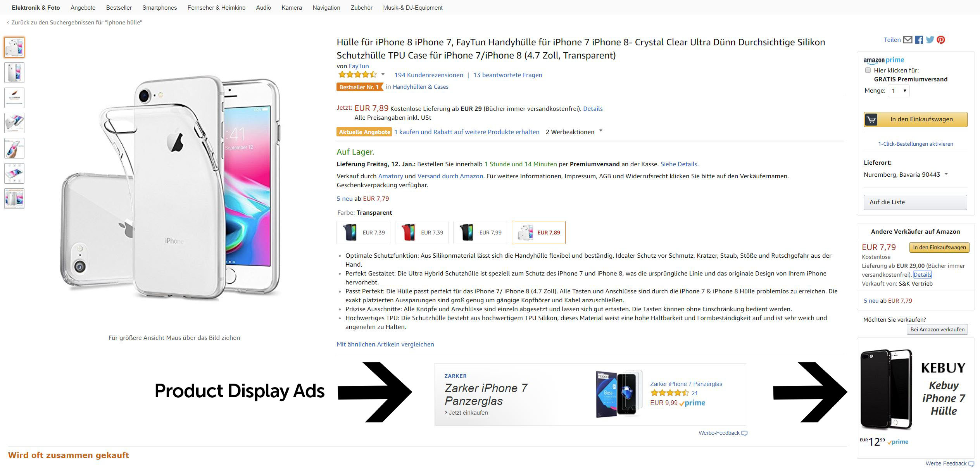Screen dimensions: 980x472
Task: Open the Smartphones navigation tab
Action: (159, 7)
